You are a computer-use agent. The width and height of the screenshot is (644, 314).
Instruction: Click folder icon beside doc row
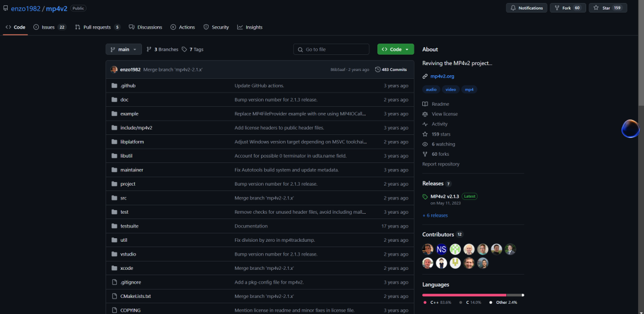tap(114, 100)
